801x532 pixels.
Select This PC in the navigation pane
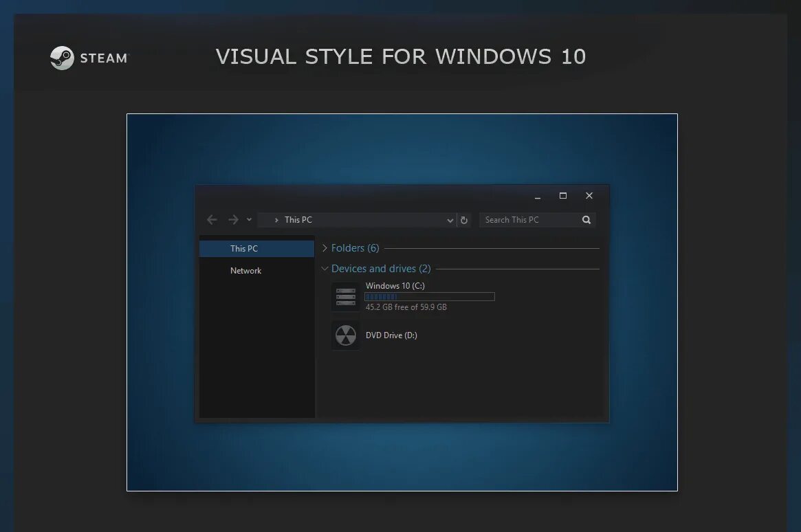click(256, 249)
